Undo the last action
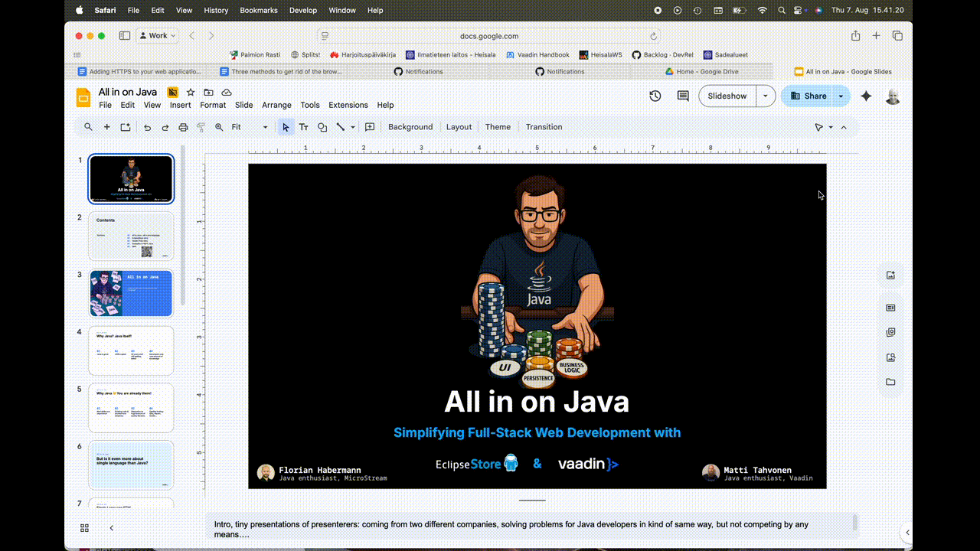Image resolution: width=980 pixels, height=551 pixels. [x=146, y=126]
